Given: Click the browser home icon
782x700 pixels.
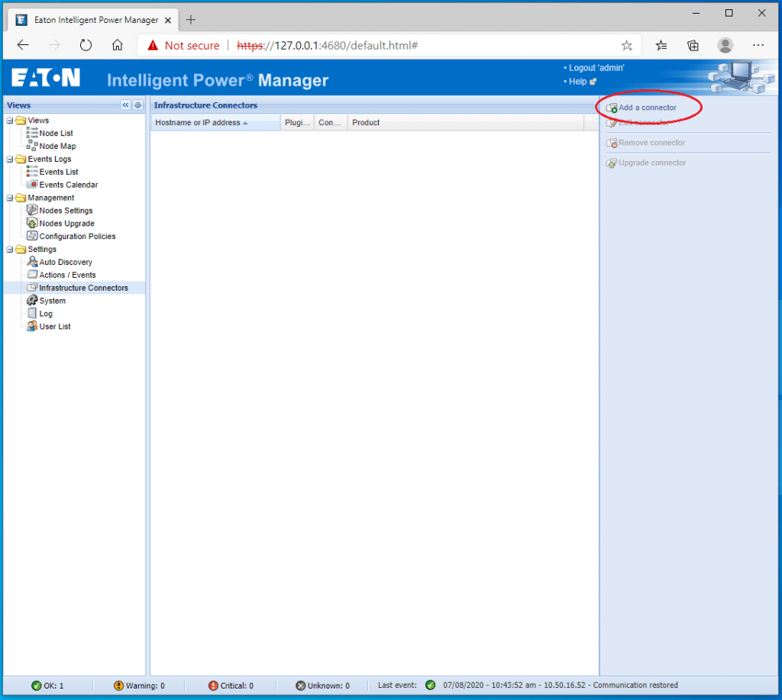Looking at the screenshot, I should [x=117, y=45].
